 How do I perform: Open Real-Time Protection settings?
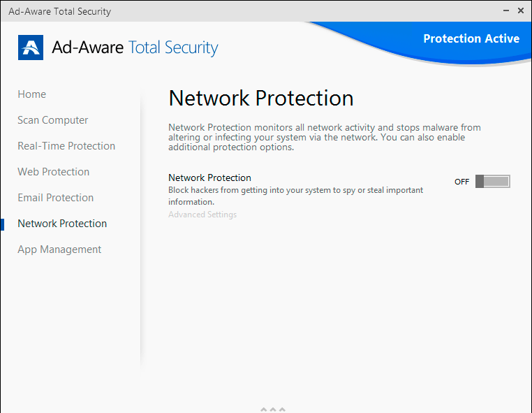point(66,146)
